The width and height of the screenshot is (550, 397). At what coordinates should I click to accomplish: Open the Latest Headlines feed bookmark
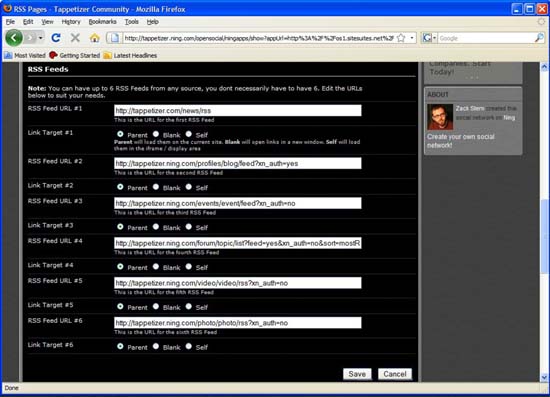[130, 55]
